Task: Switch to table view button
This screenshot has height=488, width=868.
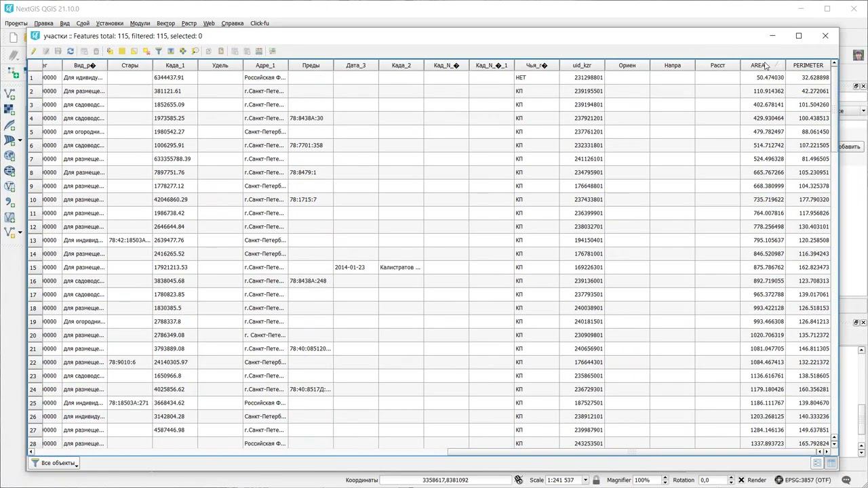Action: coord(831,463)
